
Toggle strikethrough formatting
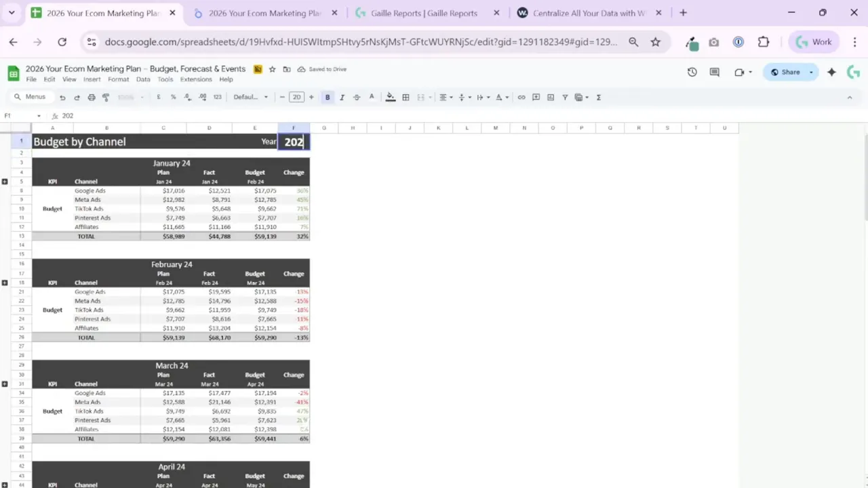coord(356,97)
